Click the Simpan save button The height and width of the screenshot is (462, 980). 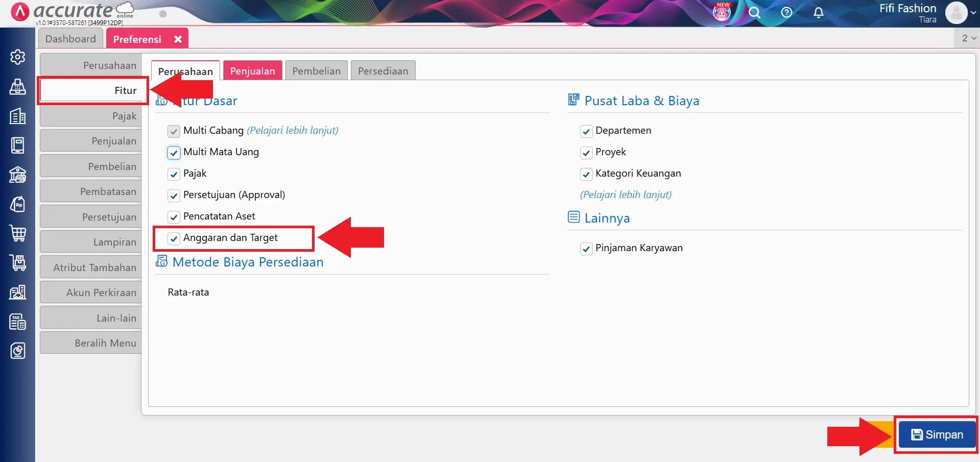[x=937, y=434]
